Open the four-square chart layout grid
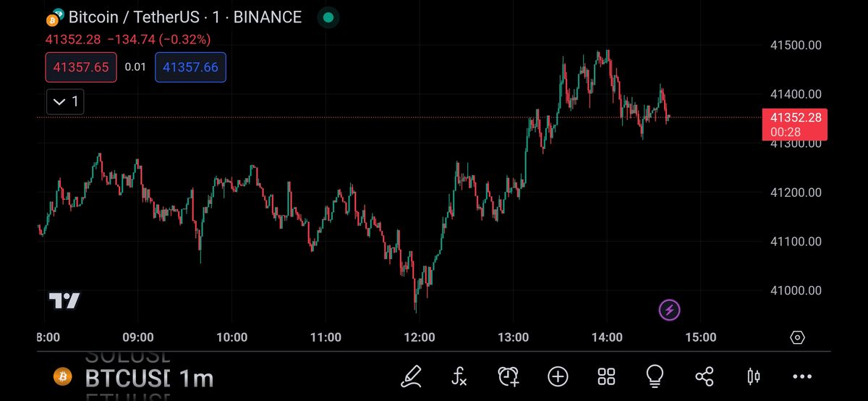 click(606, 376)
